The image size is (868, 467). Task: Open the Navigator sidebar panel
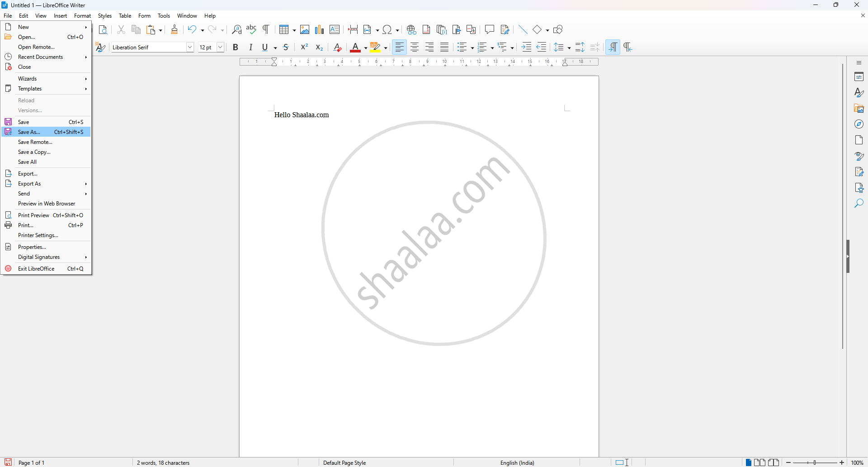tap(859, 124)
